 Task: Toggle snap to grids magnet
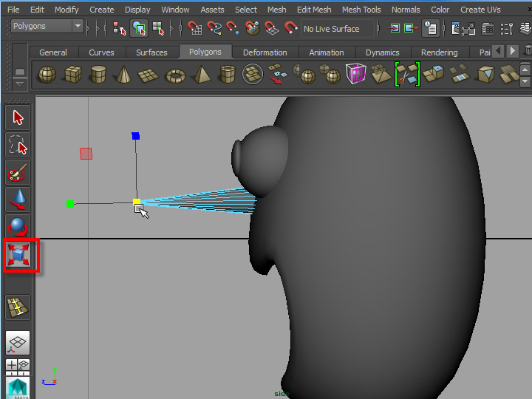[195, 29]
